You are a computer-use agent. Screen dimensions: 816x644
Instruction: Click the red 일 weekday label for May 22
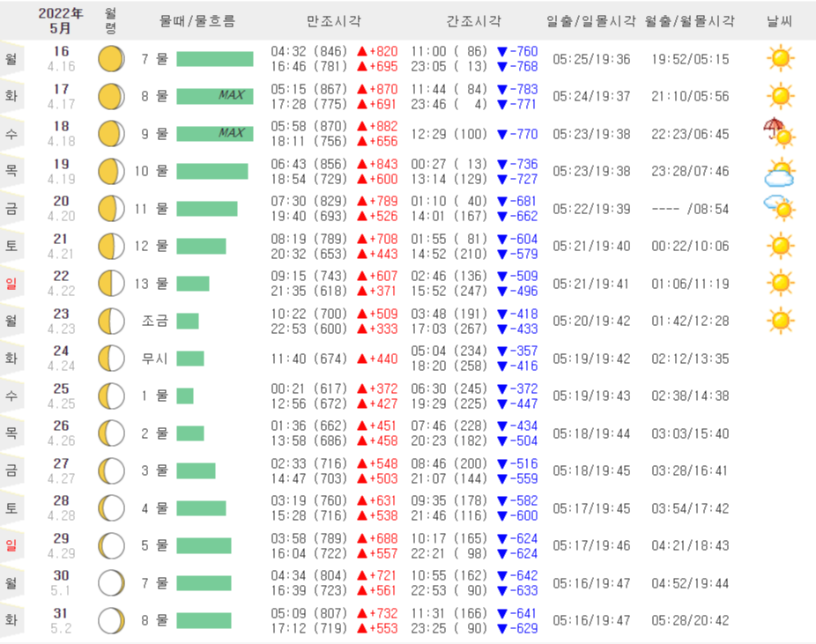[x=11, y=284]
